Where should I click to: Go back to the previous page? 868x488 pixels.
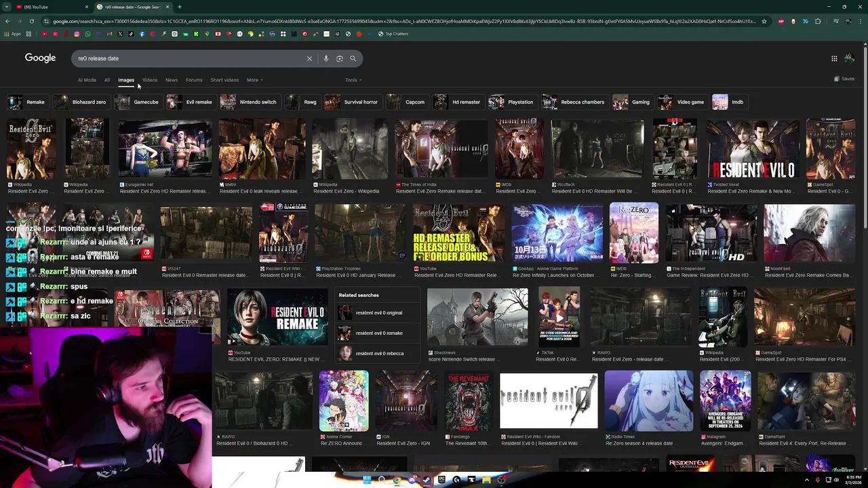pos(7,21)
